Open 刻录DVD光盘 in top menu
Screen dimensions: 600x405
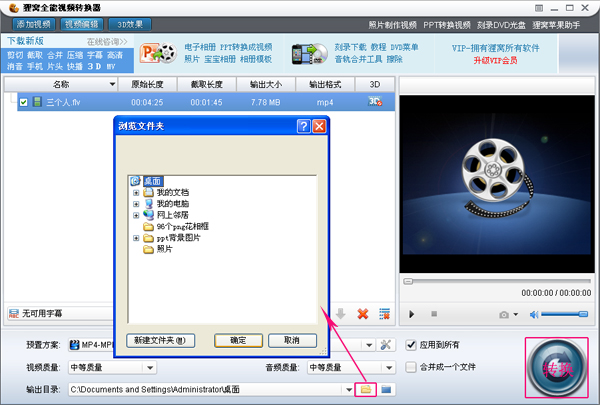(x=501, y=25)
